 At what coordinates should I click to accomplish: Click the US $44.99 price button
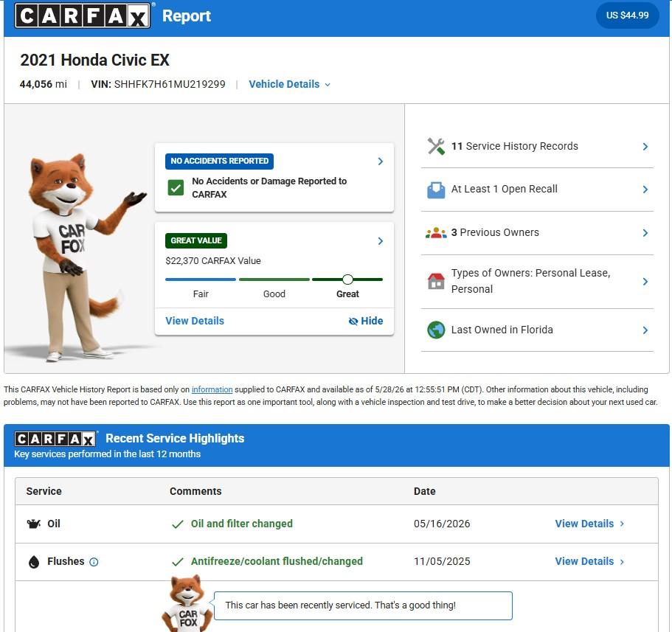point(627,15)
